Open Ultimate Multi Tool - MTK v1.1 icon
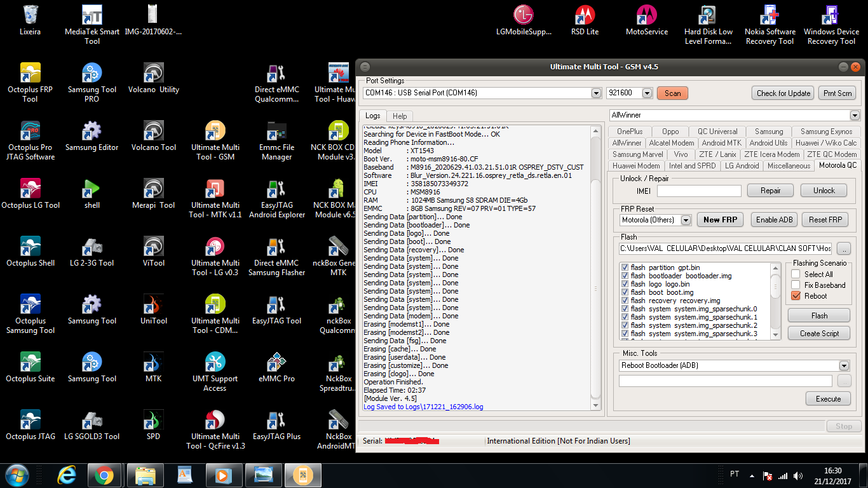The height and width of the screenshot is (488, 868). click(x=215, y=198)
